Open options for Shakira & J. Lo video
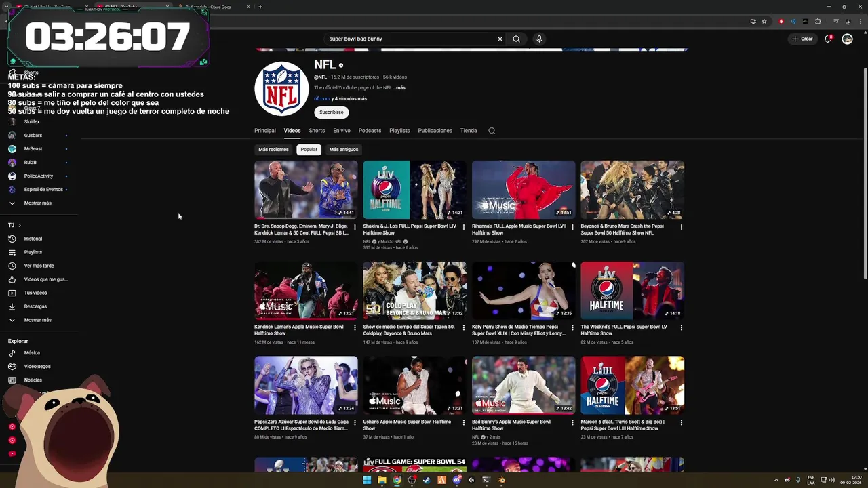 [x=464, y=227]
